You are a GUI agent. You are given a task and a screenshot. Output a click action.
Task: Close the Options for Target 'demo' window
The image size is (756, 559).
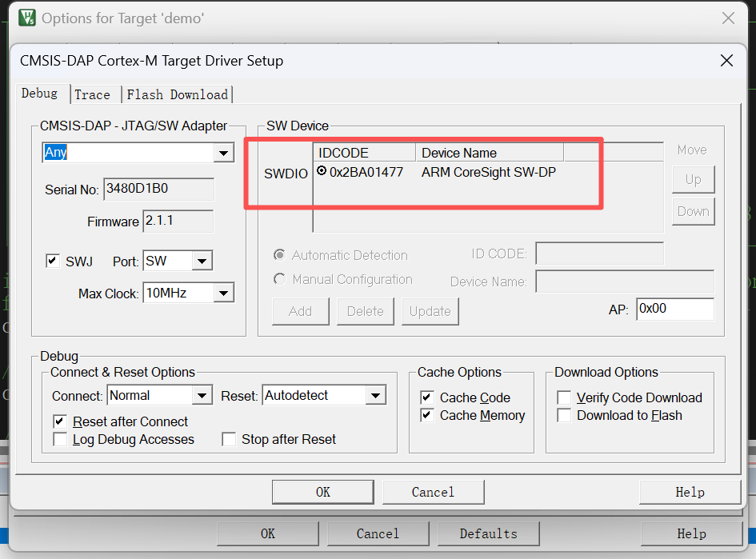tap(728, 18)
